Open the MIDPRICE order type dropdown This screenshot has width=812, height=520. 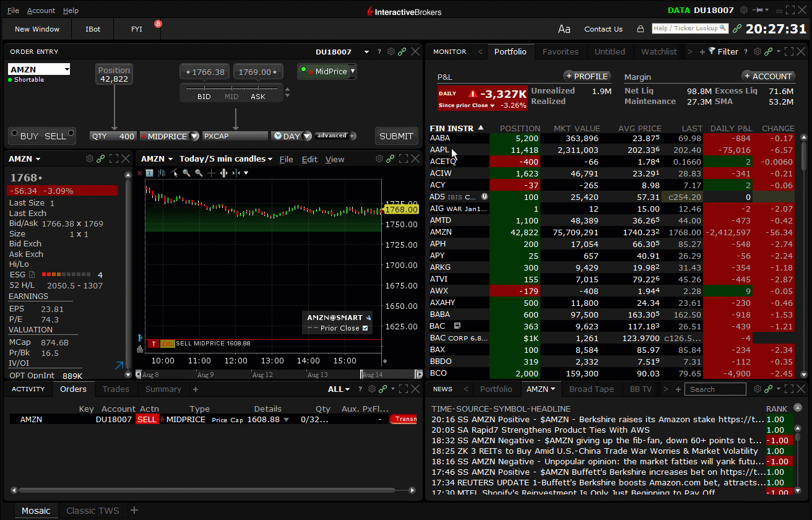click(194, 136)
